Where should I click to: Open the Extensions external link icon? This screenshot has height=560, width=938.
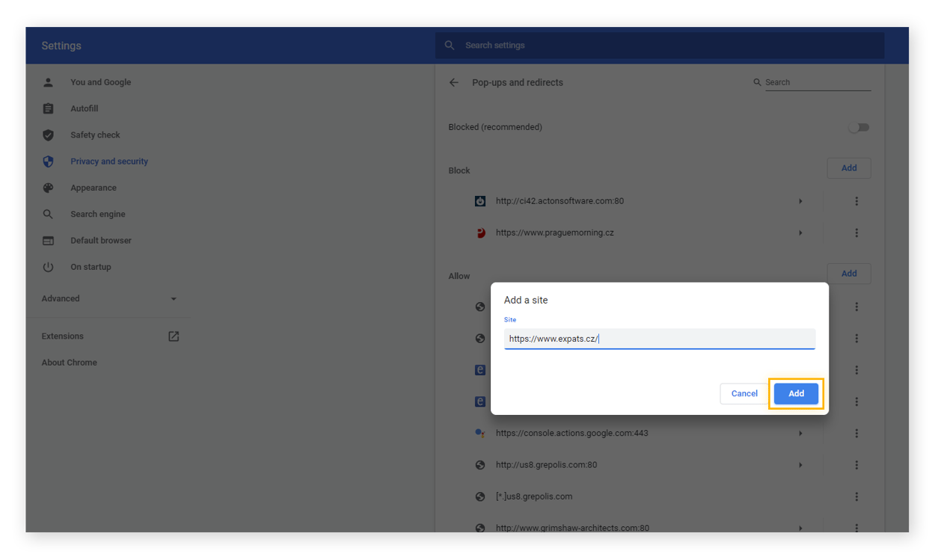174,336
